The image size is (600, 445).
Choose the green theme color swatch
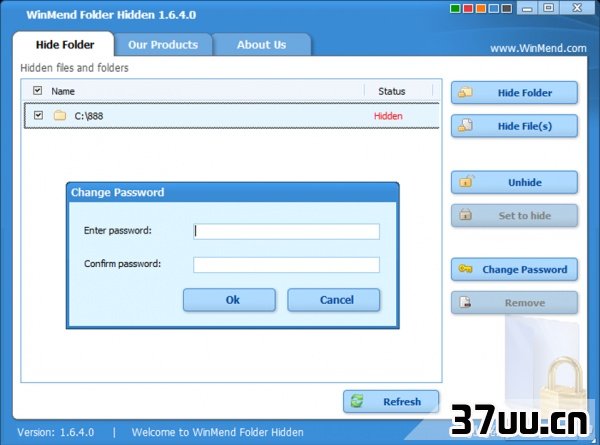click(x=455, y=8)
